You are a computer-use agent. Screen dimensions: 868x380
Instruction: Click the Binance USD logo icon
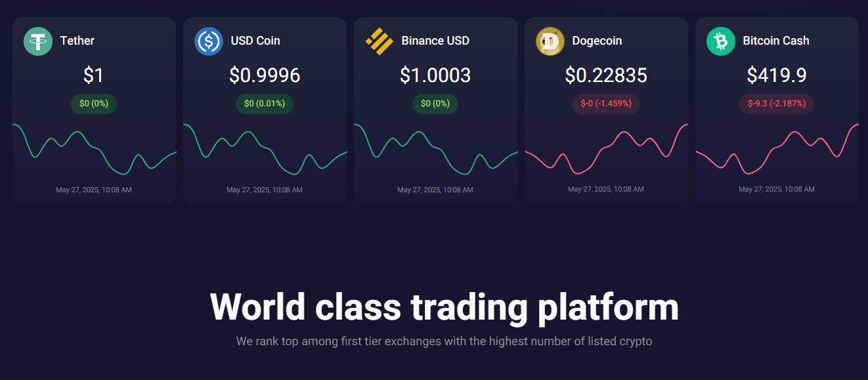380,41
